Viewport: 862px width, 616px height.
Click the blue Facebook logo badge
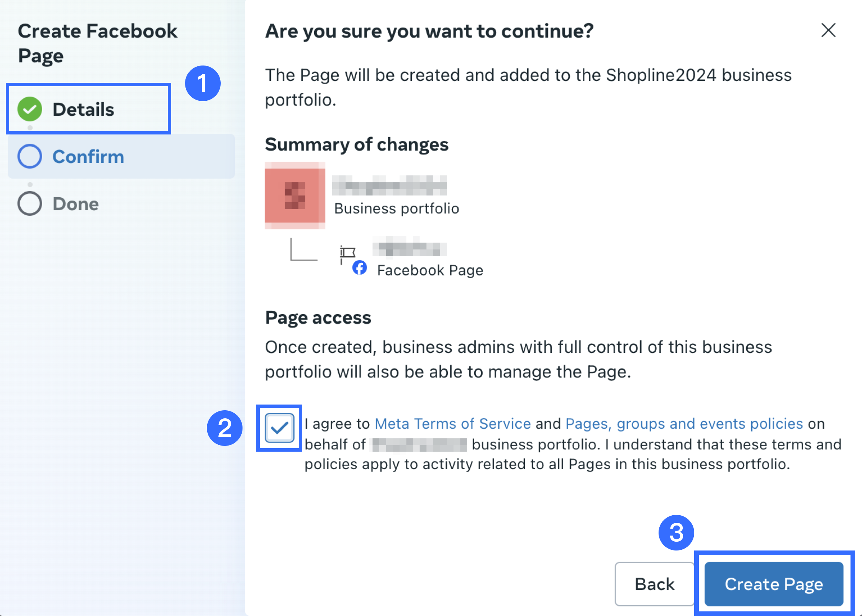click(359, 268)
